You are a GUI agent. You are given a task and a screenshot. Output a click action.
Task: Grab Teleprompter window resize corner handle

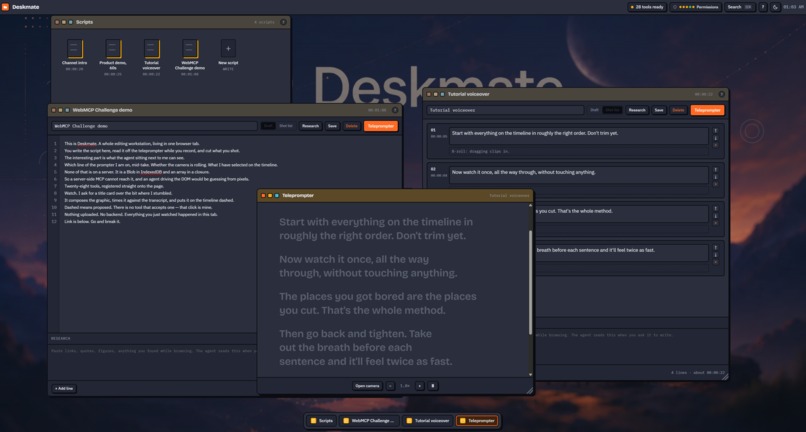529,391
